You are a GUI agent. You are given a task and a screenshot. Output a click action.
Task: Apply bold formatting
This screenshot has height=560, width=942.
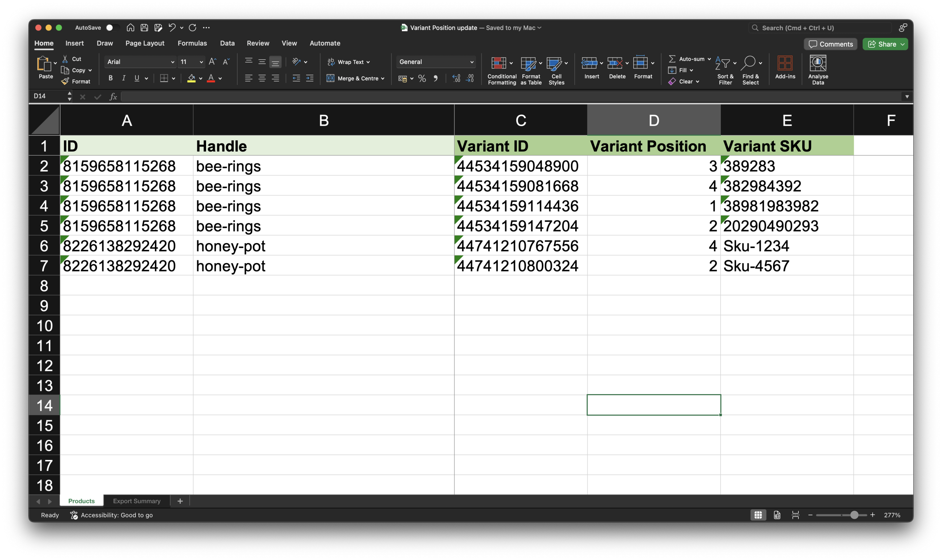110,78
